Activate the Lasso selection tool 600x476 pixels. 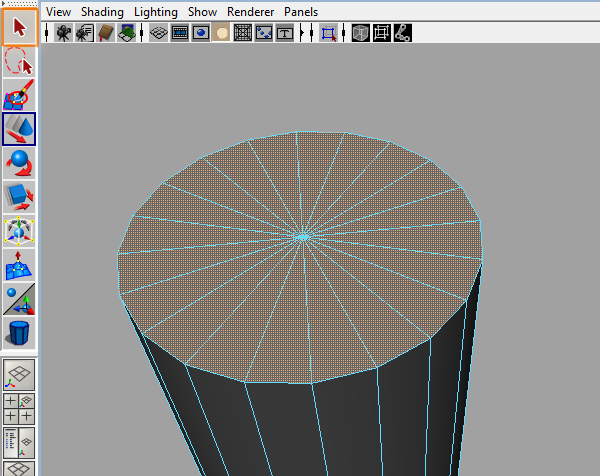point(19,61)
